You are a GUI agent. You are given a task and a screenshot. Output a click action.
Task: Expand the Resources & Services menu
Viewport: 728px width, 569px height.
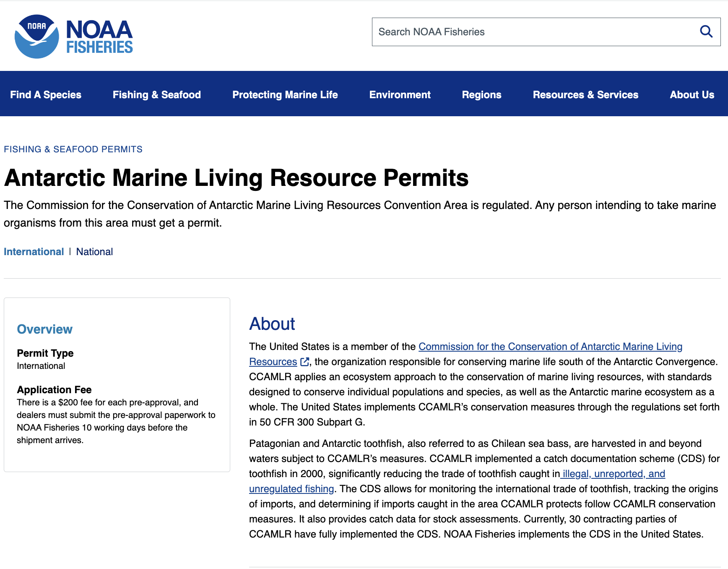[x=585, y=95]
